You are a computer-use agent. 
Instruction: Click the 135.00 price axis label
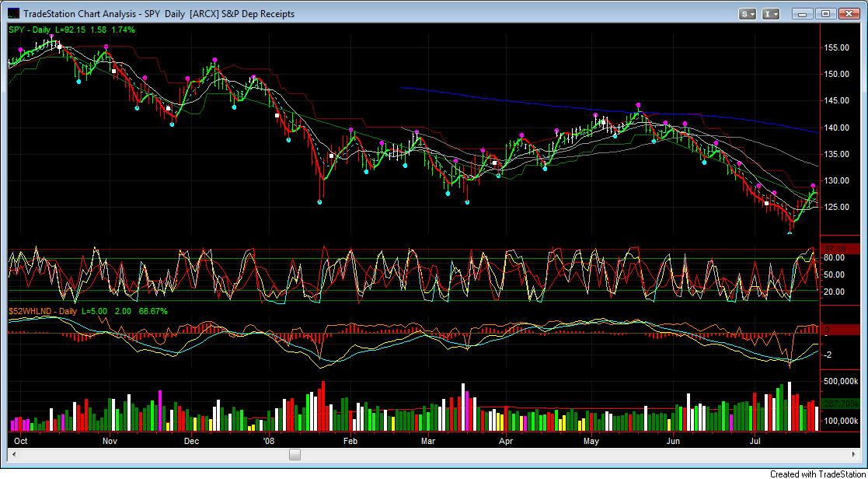[838, 154]
